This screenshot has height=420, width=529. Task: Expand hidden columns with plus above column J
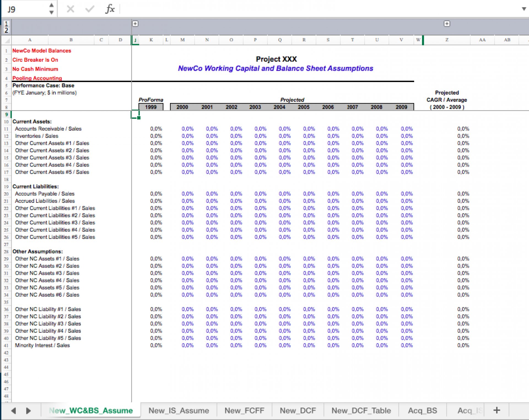pos(135,24)
